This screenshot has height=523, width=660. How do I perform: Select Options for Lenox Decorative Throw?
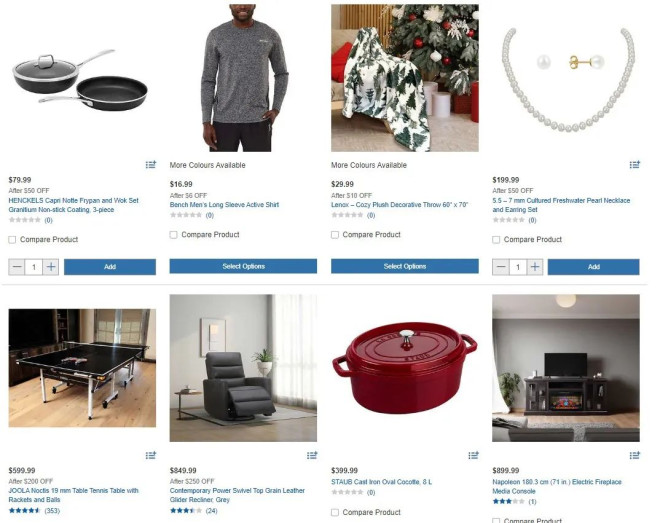coord(405,266)
